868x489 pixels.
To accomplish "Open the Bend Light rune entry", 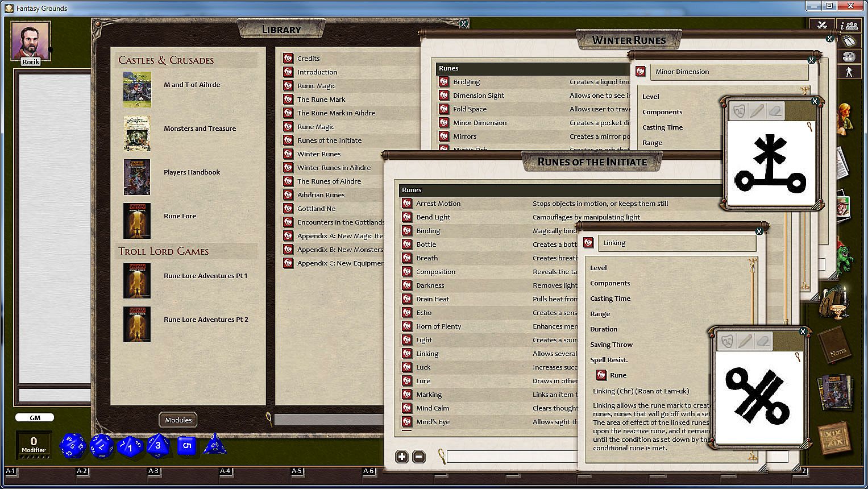I will click(433, 217).
